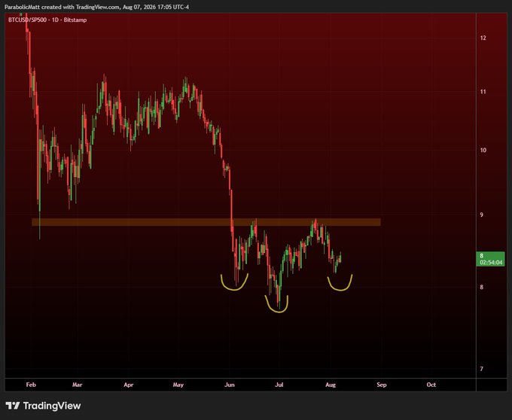Click the Aug label on time axis
Viewport: 512px width, 420px height.
[331, 385]
